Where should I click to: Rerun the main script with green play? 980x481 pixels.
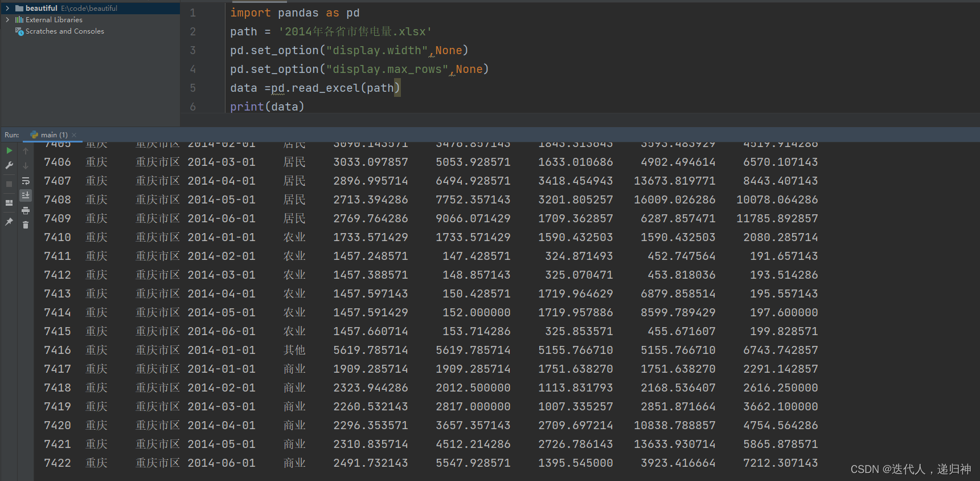point(9,150)
